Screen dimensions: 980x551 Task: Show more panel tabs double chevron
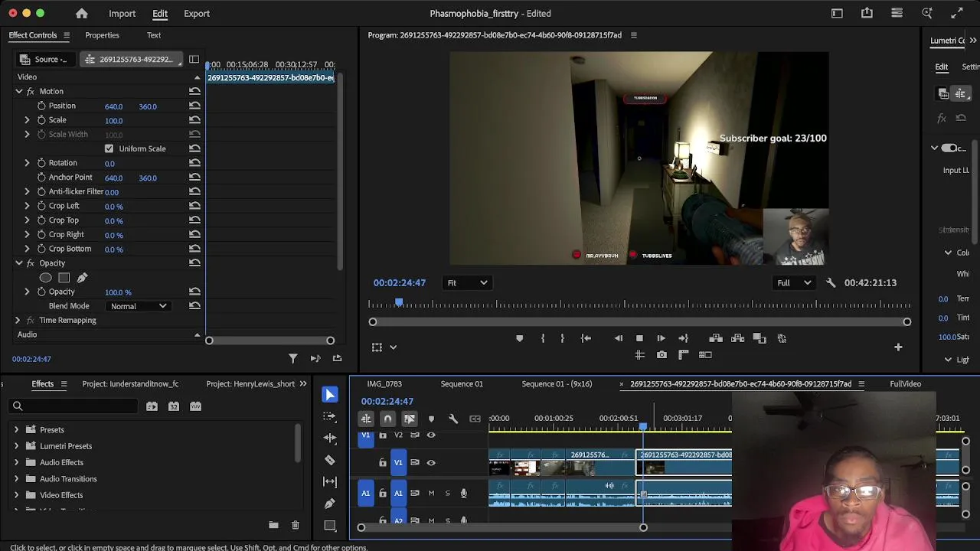(x=303, y=384)
